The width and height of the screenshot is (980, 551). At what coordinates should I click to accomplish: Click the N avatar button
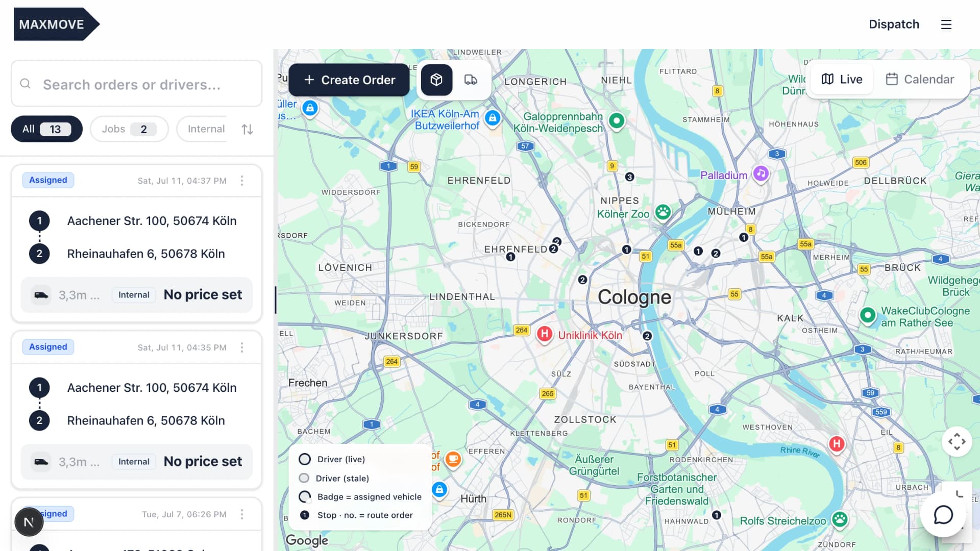(29, 522)
